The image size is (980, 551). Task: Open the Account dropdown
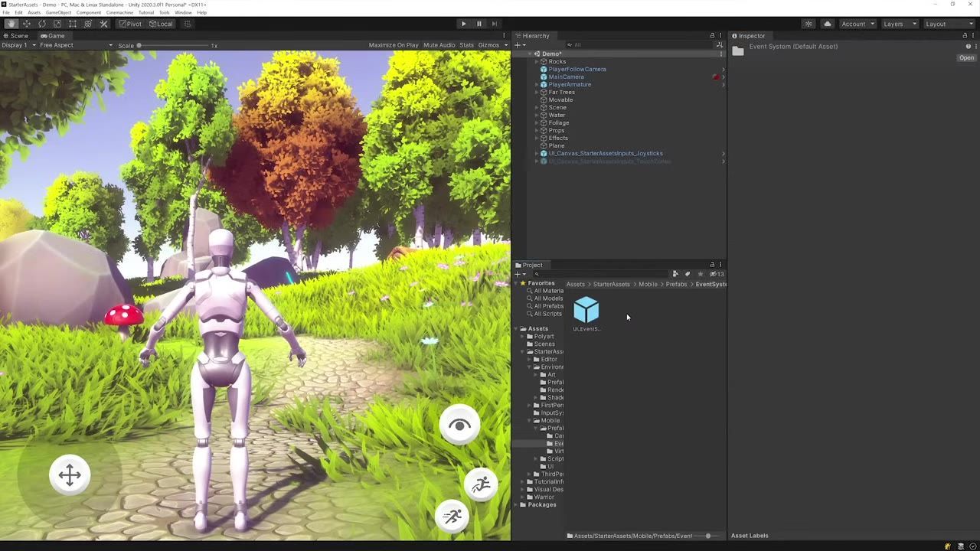[x=857, y=24]
